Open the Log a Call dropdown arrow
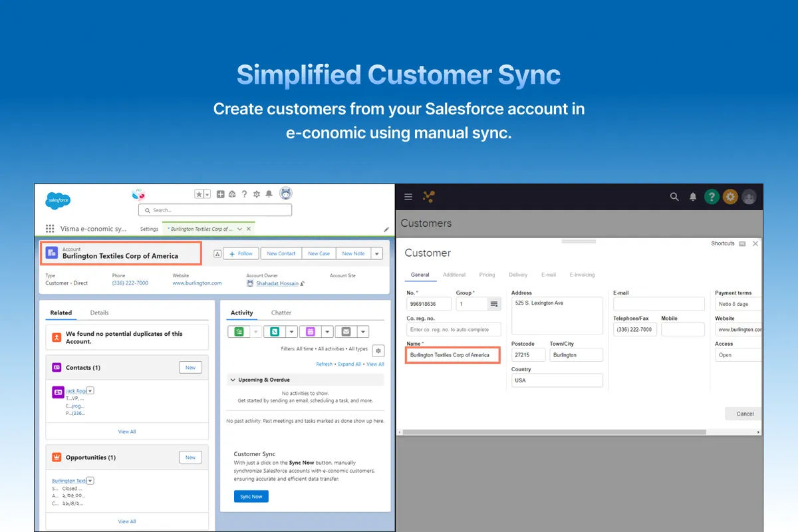798x532 pixels. coord(291,331)
